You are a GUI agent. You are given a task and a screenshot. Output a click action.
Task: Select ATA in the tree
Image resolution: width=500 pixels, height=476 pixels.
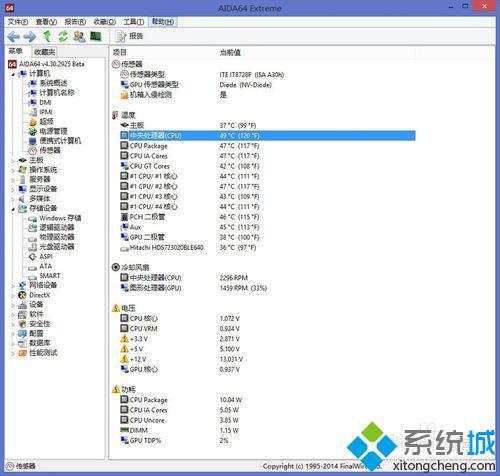(46, 266)
